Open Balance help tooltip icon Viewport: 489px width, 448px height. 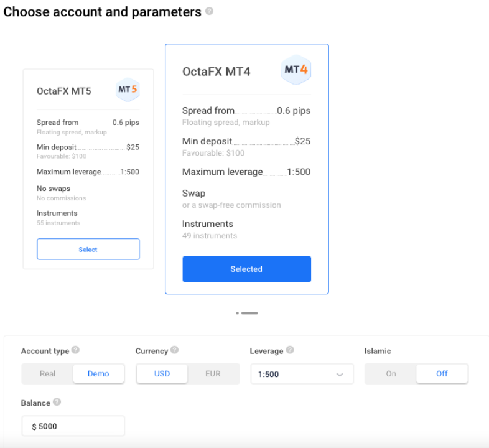(57, 402)
